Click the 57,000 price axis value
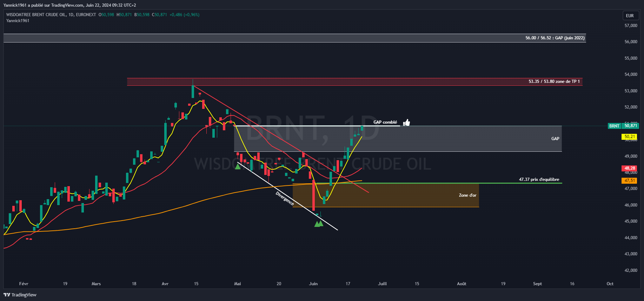 631,26
